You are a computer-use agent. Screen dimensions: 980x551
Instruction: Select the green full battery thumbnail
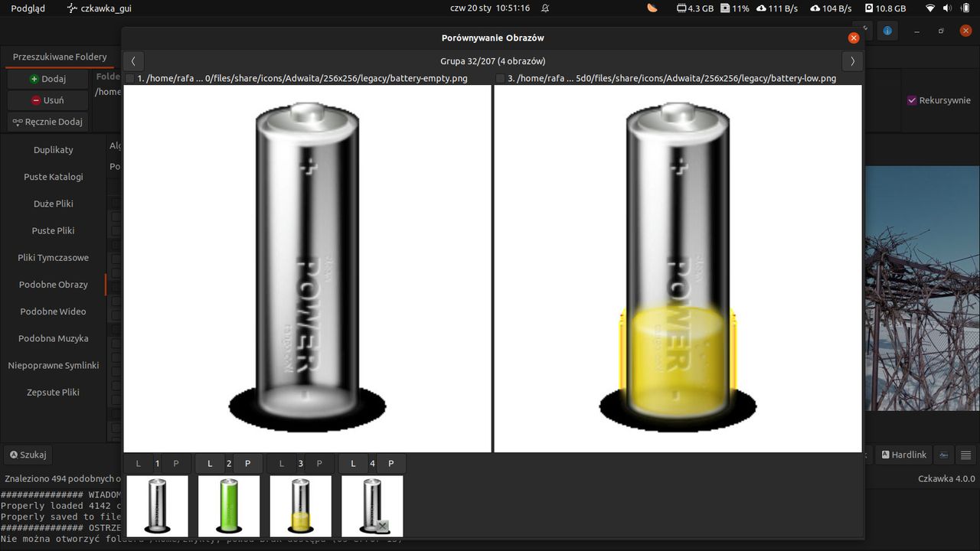[229, 506]
